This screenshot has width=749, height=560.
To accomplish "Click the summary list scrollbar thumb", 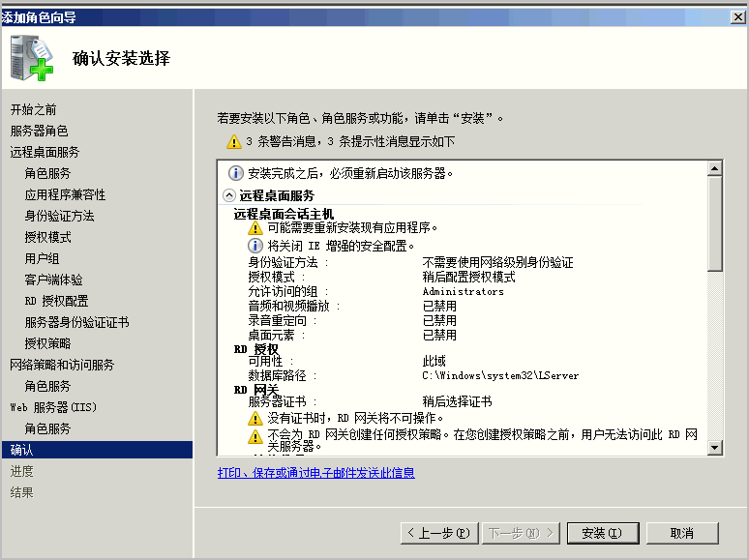I will [714, 223].
